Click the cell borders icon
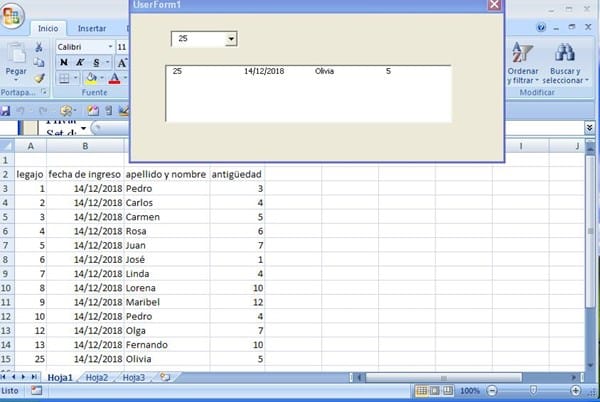The height and width of the screenshot is (402, 600). [x=64, y=78]
